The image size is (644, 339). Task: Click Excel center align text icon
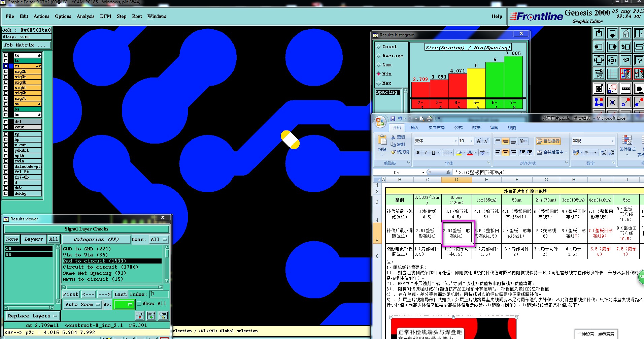(505, 152)
